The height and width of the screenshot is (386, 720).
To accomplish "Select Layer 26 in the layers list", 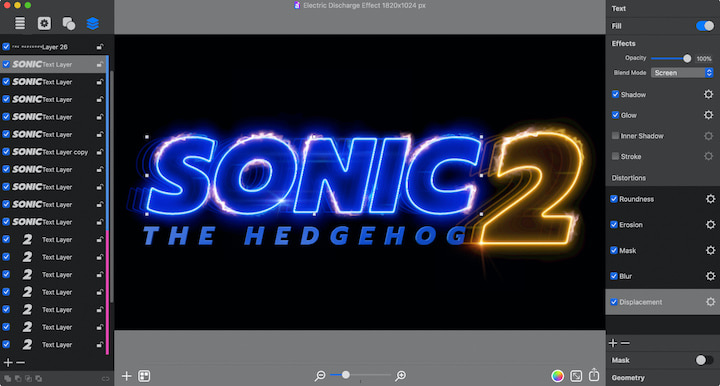I will 54,47.
